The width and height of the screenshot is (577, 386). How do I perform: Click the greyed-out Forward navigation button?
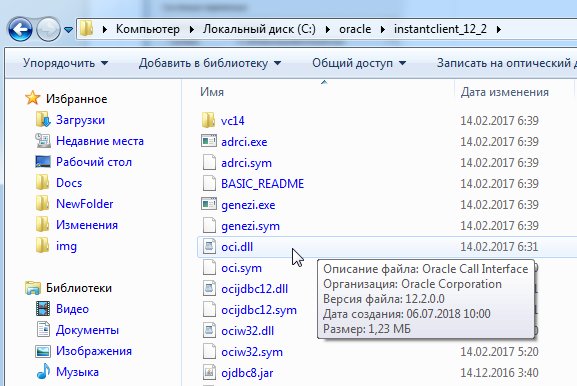tap(48, 29)
